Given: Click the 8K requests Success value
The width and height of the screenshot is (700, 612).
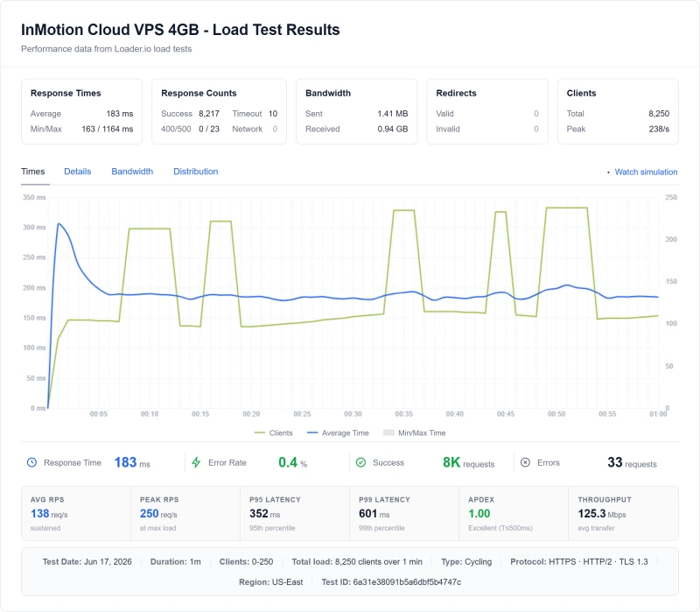Looking at the screenshot, I should [x=468, y=462].
